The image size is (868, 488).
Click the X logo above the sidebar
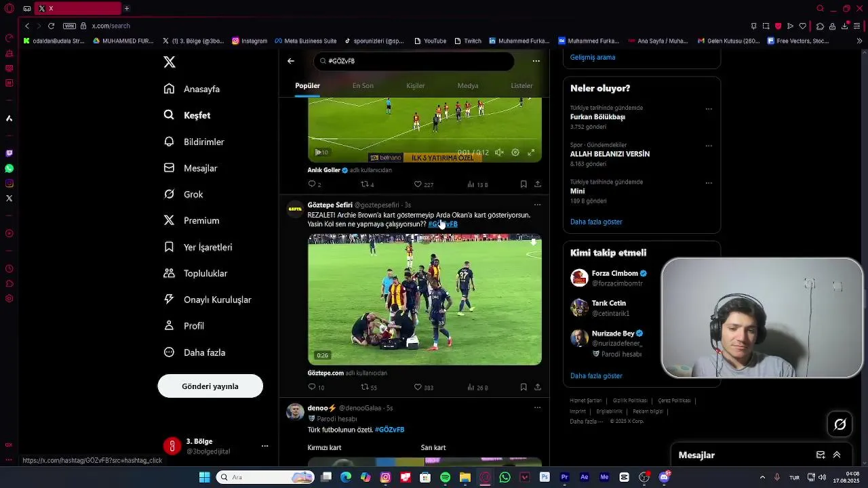coord(170,62)
